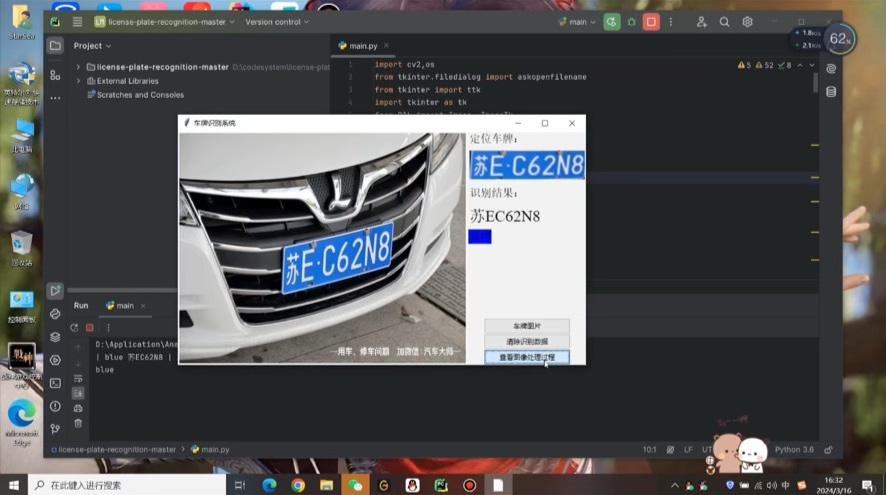Viewport: 886px width, 495px height.
Task: Click the Debug bug icon in top toolbar
Action: 632,22
